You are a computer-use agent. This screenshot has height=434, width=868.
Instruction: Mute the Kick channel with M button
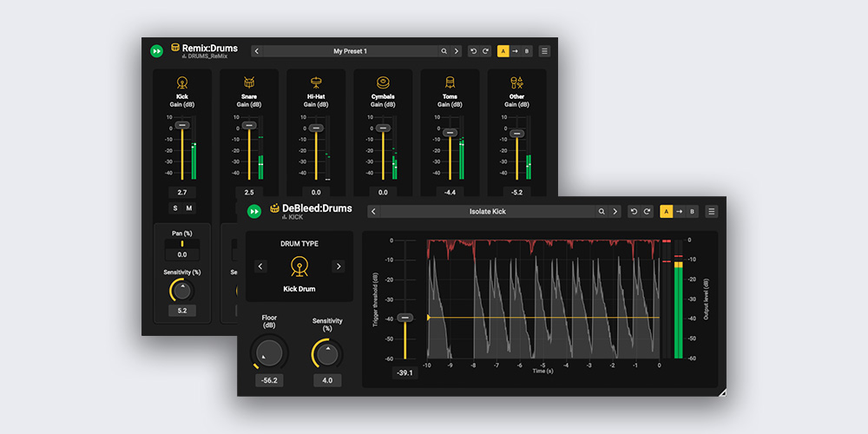point(188,208)
